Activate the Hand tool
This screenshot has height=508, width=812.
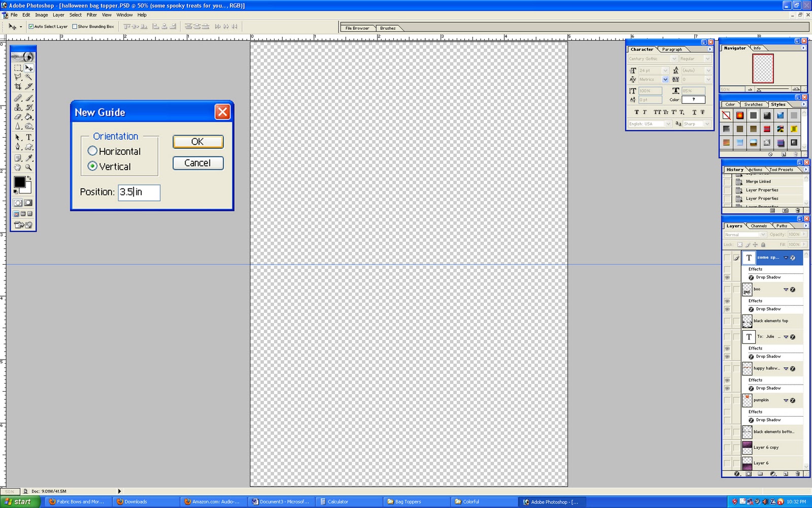17,168
